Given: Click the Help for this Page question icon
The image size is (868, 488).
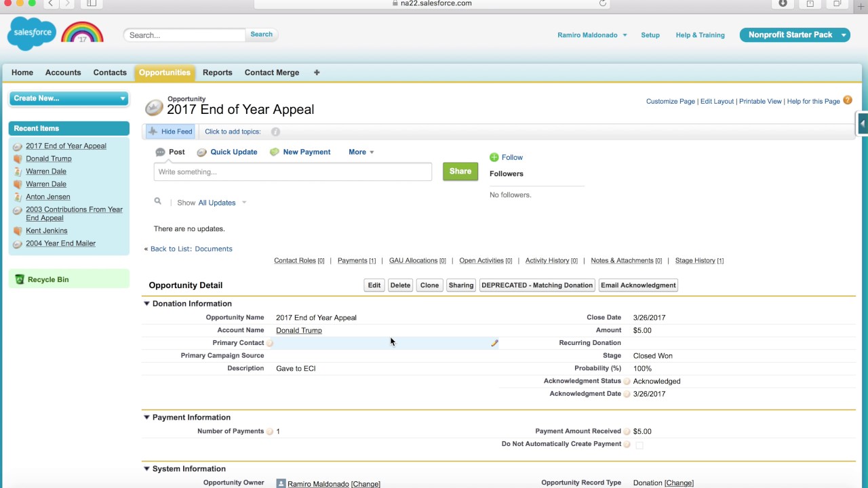Looking at the screenshot, I should [x=848, y=100].
